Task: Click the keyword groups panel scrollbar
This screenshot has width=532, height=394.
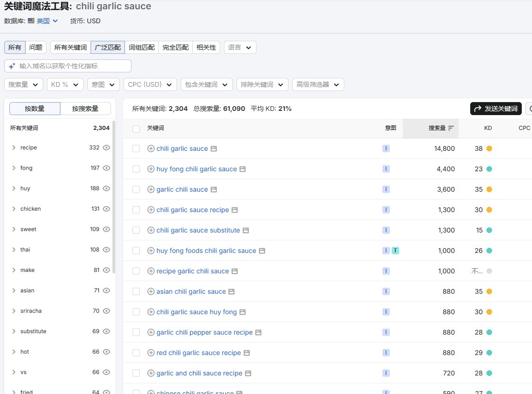Action: click(x=114, y=196)
